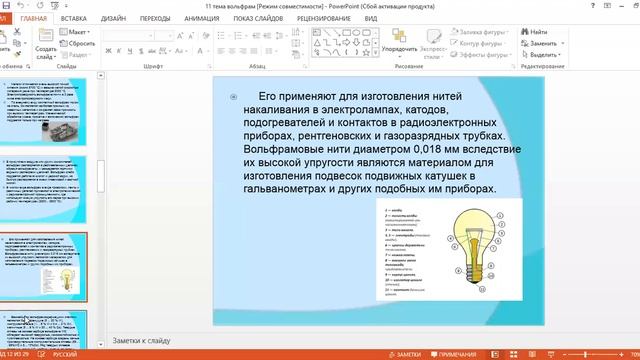Select the right arrow shape in gallery
Image resolution: width=640 pixels, height=360 pixels.
pos(347,42)
